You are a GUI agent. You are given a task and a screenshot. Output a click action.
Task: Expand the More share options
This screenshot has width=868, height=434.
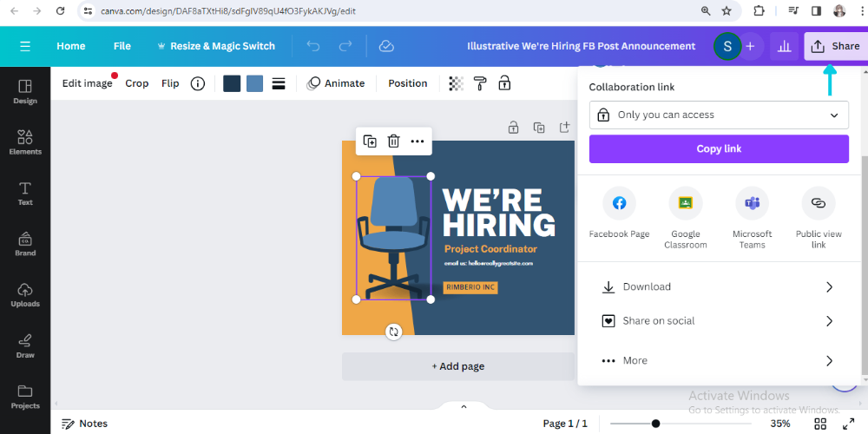718,361
